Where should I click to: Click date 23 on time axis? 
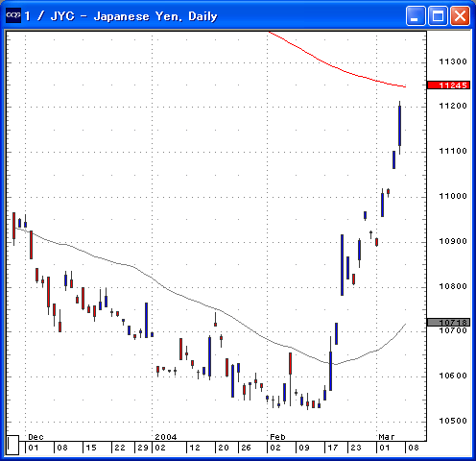pos(356,448)
